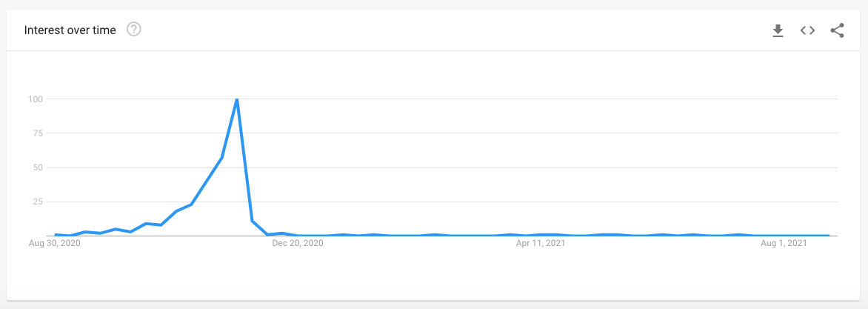The image size is (868, 309).
Task: Select the Apr 11, 2021 axis label
Action: (541, 243)
